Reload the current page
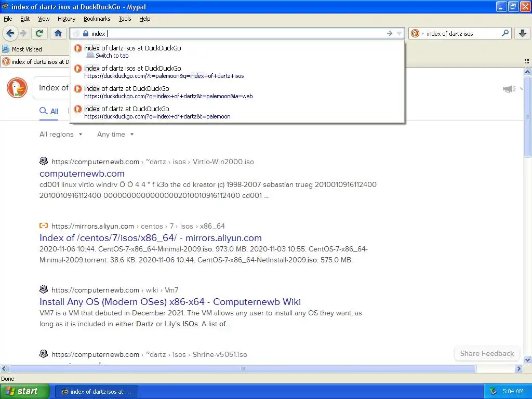This screenshot has height=399, width=532. coord(39,33)
